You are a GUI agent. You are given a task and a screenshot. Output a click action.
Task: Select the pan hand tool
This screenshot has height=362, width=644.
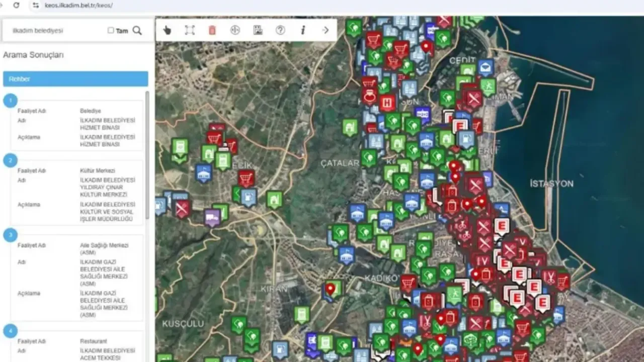click(x=167, y=30)
